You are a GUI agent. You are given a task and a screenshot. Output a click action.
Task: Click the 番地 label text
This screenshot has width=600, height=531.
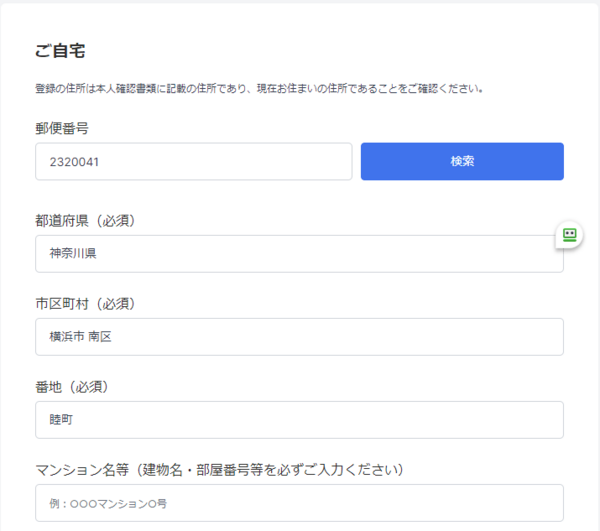[50, 386]
